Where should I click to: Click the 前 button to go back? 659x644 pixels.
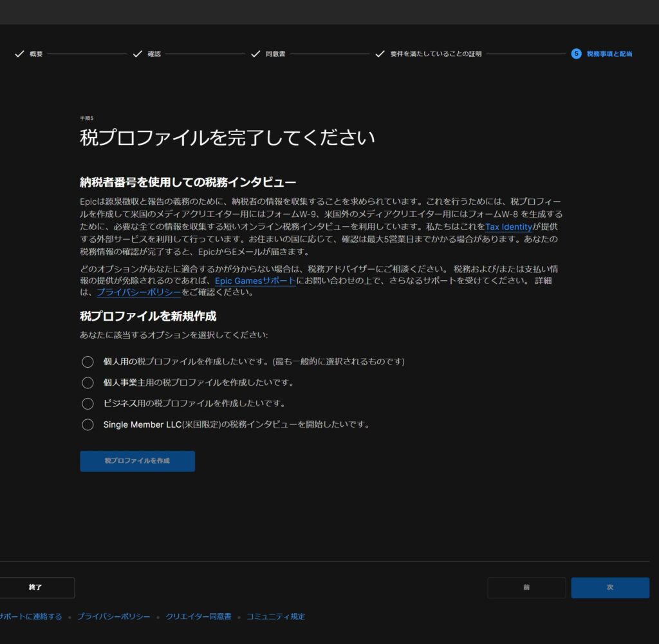[x=526, y=587]
